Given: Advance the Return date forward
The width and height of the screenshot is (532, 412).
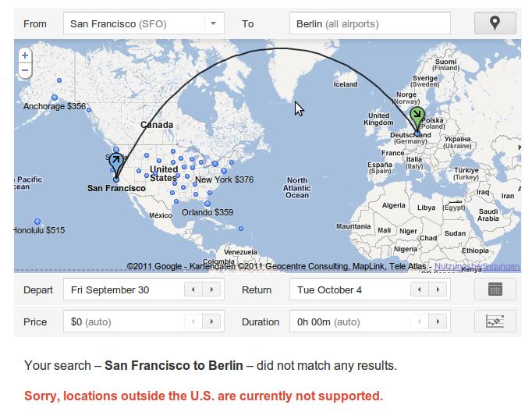Looking at the screenshot, I should pyautogui.click(x=438, y=289).
